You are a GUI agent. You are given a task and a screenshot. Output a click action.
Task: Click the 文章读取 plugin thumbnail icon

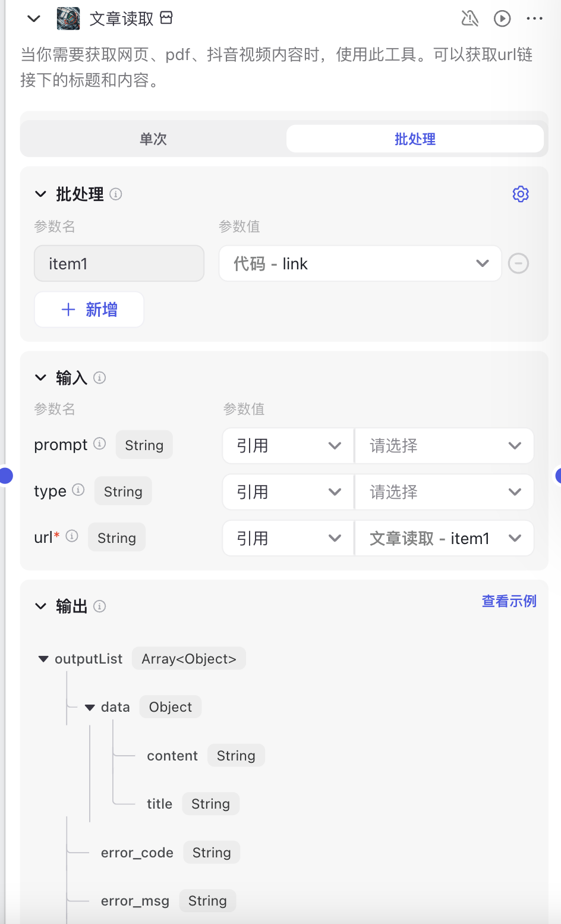pos(68,19)
